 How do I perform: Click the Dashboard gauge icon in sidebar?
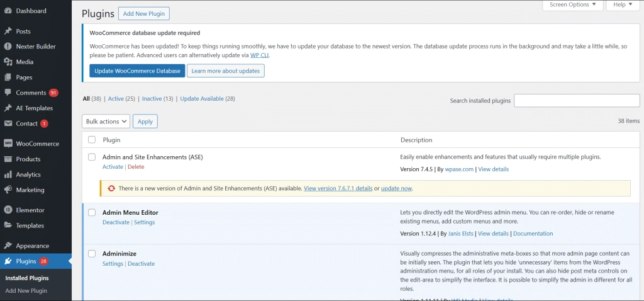(8, 11)
